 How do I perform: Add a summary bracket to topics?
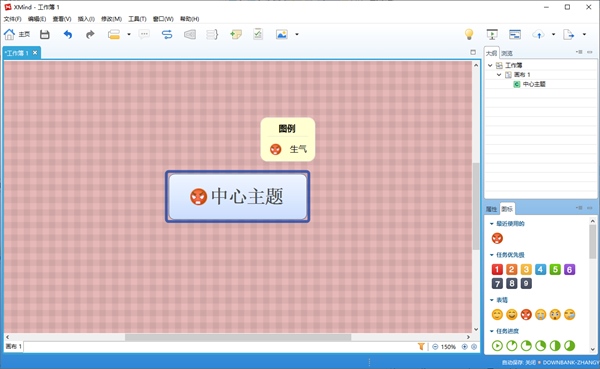[212, 34]
